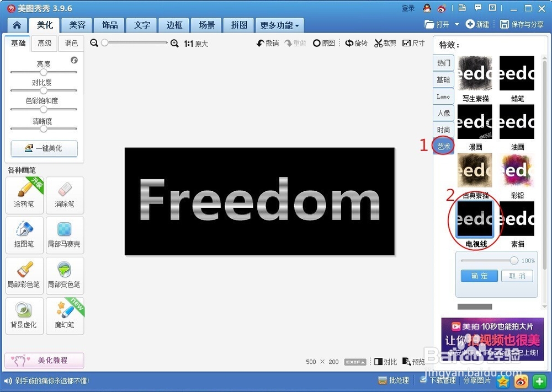Click the 一键美化 button
The image size is (552, 392).
click(x=44, y=148)
